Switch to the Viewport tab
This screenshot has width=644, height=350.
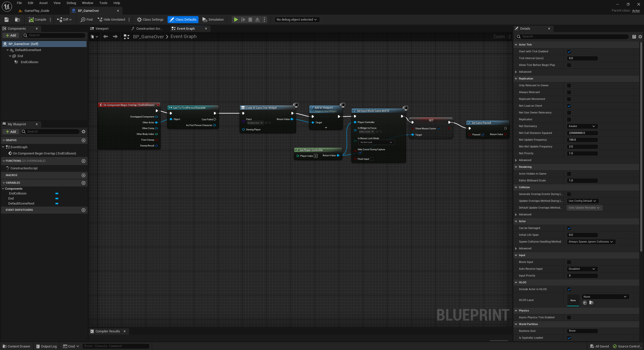point(102,29)
